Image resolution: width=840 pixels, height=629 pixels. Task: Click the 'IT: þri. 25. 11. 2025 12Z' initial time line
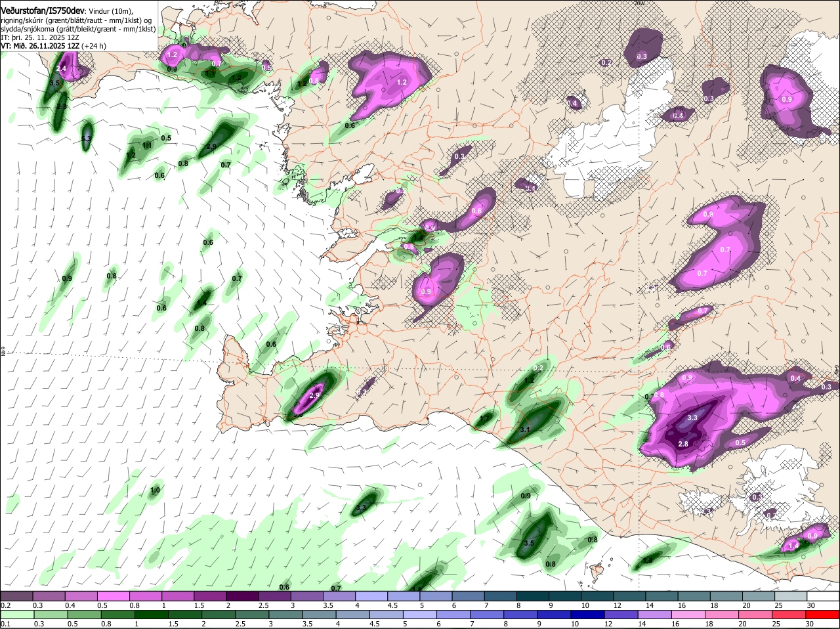point(39,37)
